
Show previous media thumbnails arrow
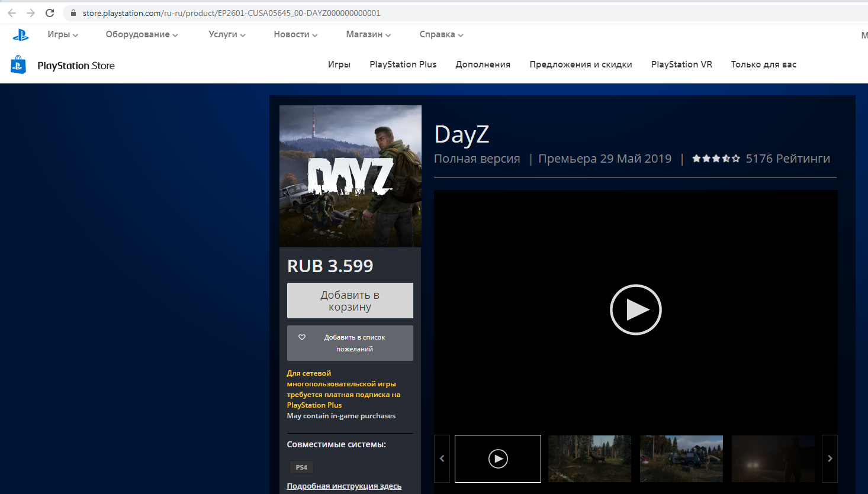tap(442, 459)
